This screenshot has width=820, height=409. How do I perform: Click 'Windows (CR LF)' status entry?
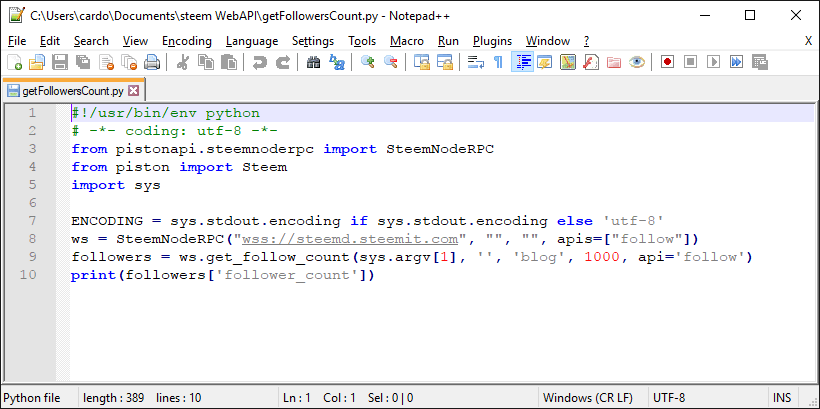588,397
